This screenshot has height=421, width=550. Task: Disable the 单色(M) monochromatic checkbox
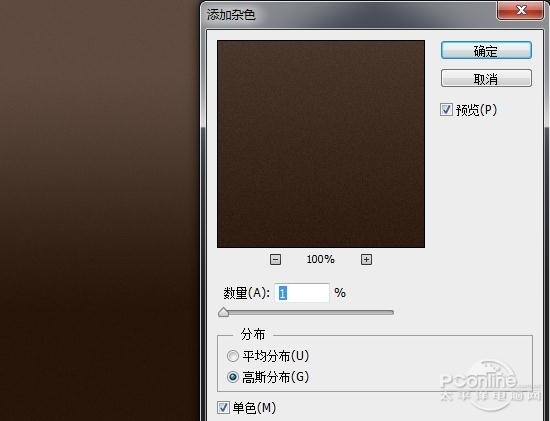[223, 408]
